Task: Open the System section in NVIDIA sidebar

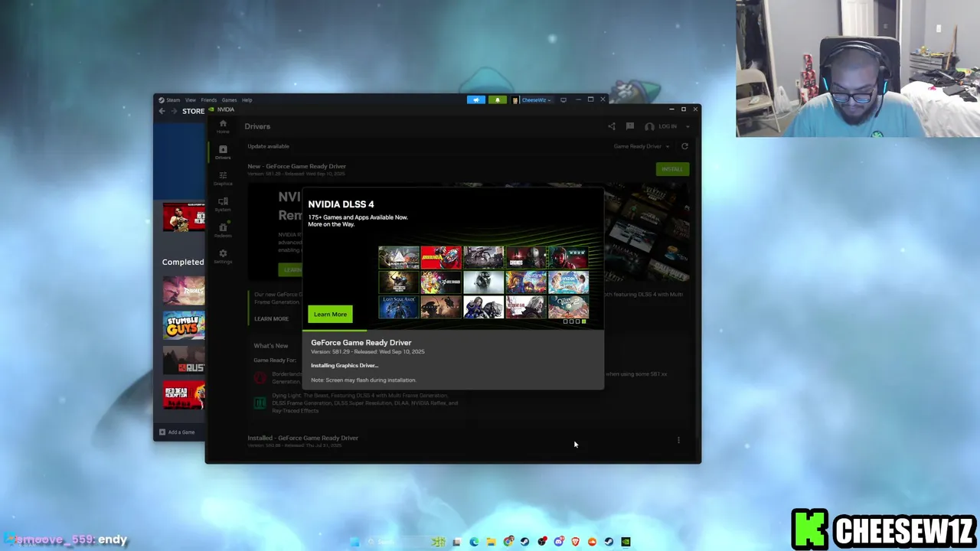Action: click(x=223, y=204)
